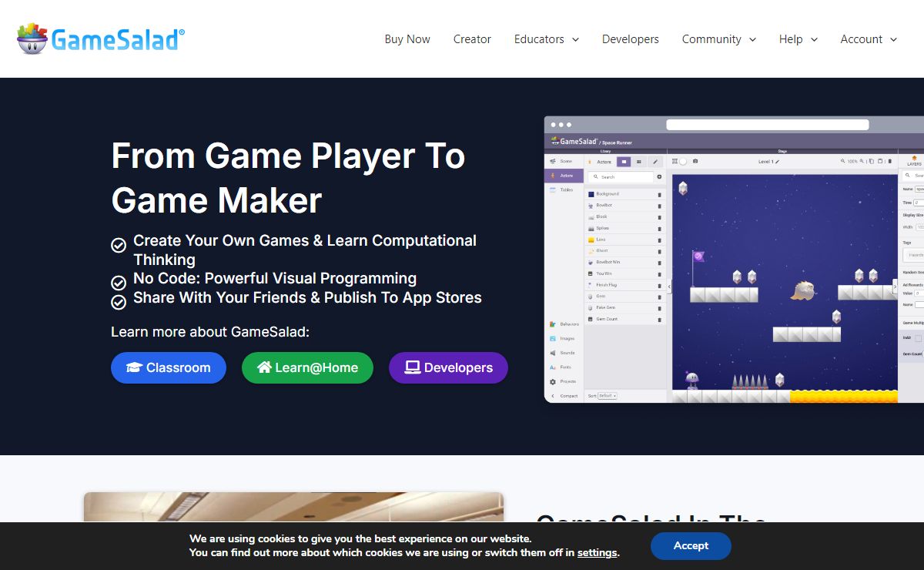924x570 pixels.
Task: Open Behaviors in the app preview sidebar
Action: 564,324
